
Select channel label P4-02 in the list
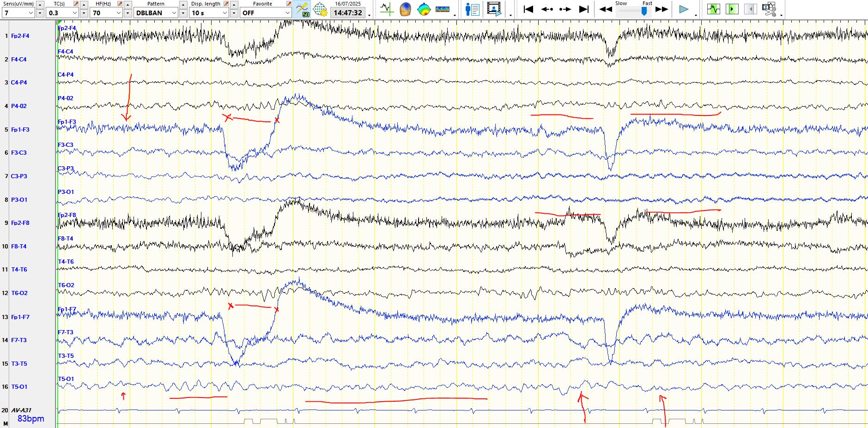pos(18,106)
